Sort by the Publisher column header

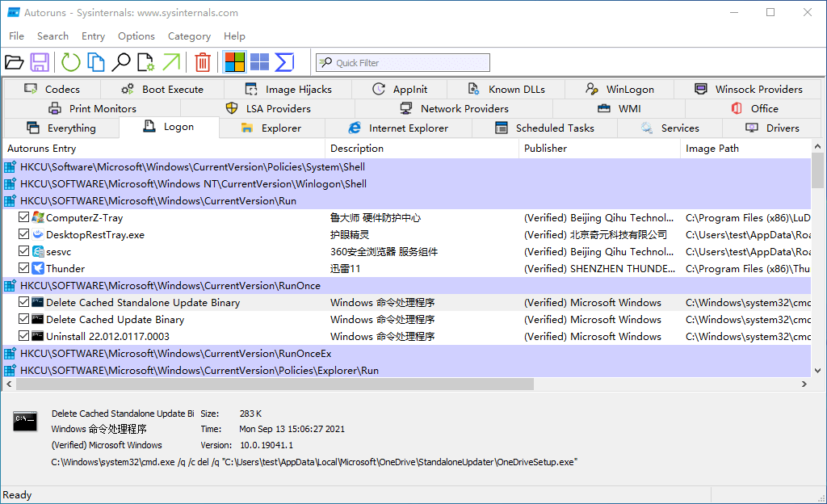(600, 149)
